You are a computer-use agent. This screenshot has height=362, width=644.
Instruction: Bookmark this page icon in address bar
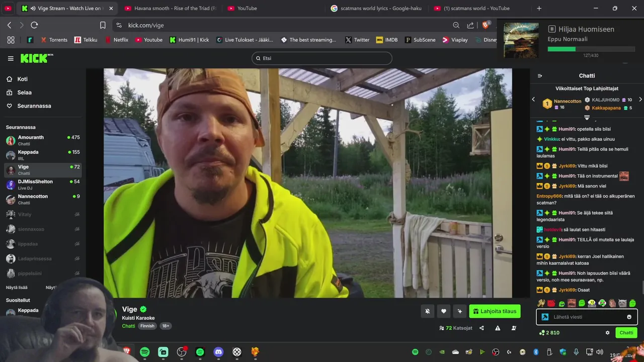[103, 25]
